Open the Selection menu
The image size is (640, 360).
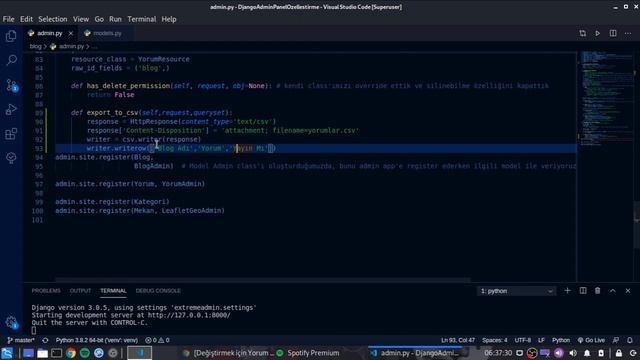point(53,19)
